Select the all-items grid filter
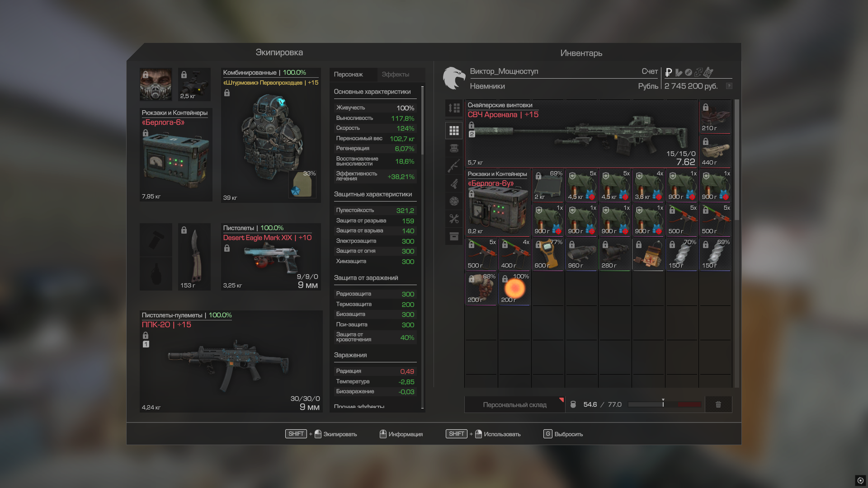 454,131
